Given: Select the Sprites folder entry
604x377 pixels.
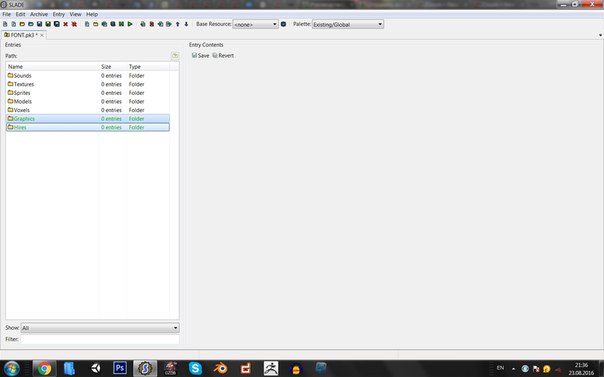Looking at the screenshot, I should pyautogui.click(x=88, y=93).
